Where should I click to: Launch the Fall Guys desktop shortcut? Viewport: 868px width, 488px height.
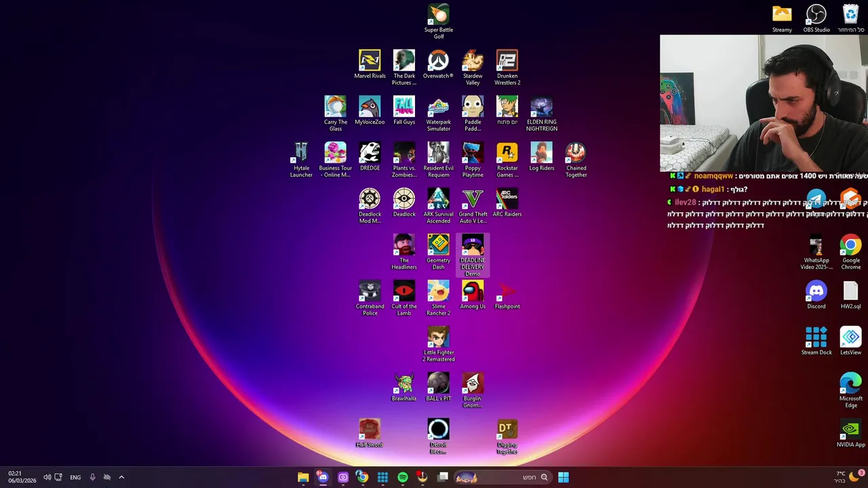[404, 110]
